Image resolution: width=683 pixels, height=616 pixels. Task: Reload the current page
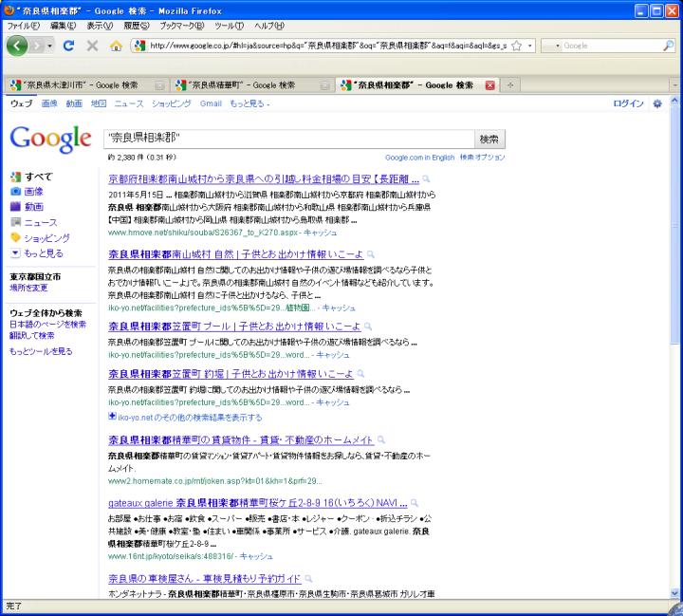coord(69,46)
